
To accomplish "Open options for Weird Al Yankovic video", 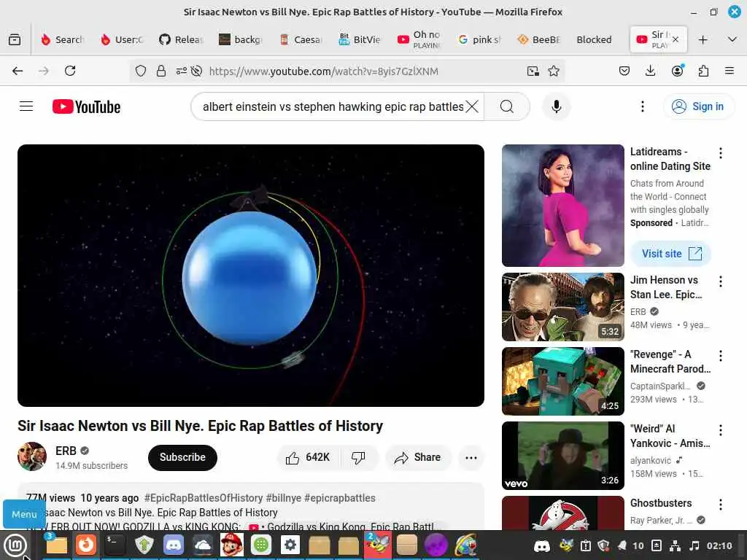I will (x=720, y=430).
